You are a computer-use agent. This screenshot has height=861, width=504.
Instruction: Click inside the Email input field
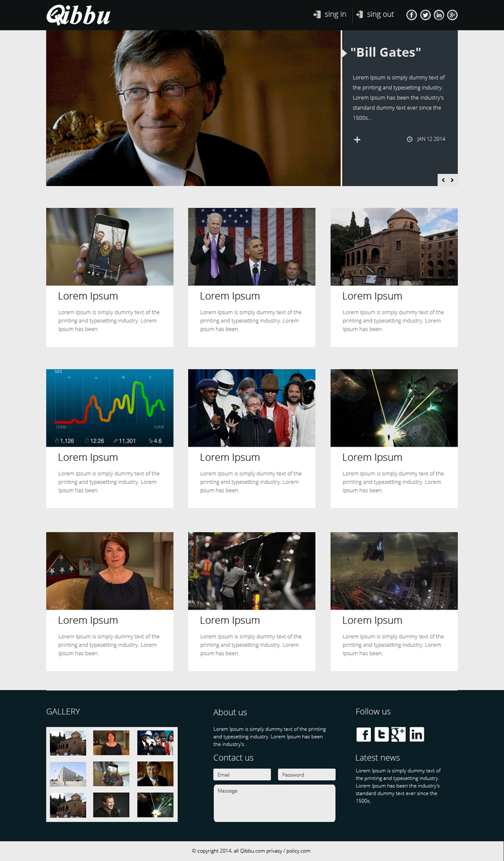pyautogui.click(x=242, y=774)
